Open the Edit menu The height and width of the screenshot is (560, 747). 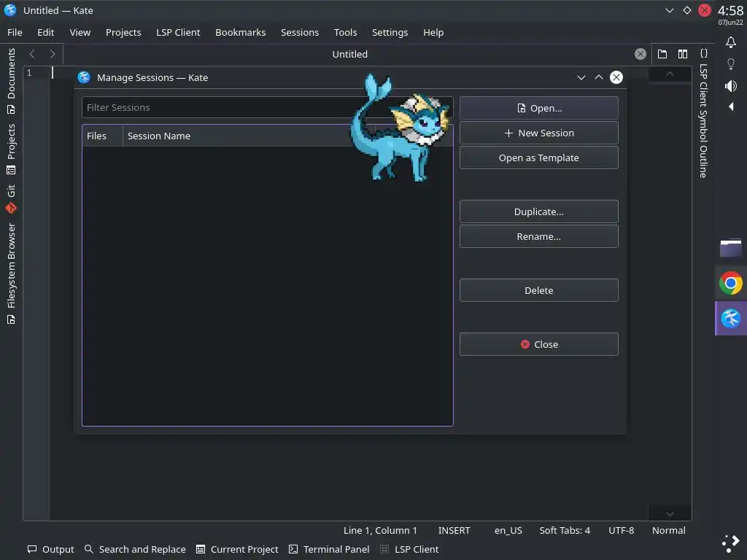[46, 32]
